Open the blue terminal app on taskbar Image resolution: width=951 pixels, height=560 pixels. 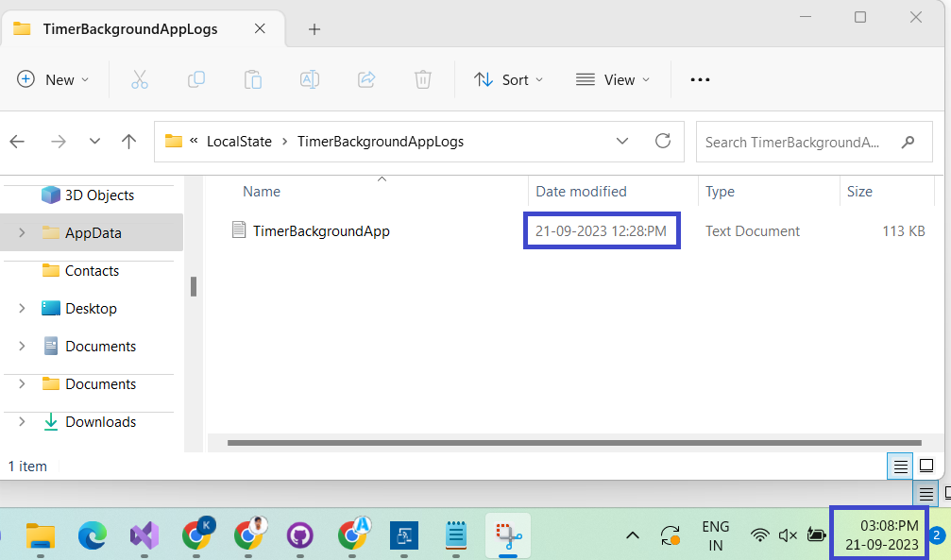(404, 536)
